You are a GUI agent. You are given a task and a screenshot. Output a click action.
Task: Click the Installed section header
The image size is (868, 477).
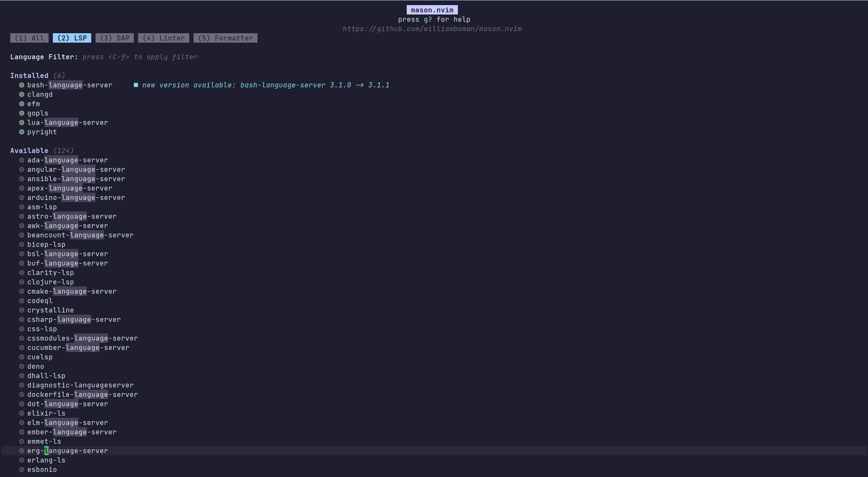pyautogui.click(x=29, y=75)
